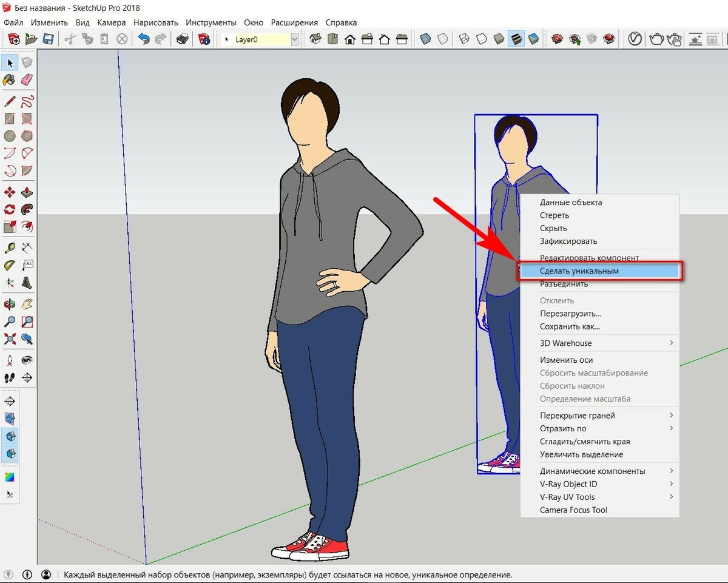Choose Данные объекта in context menu
728x583 pixels.
pos(600,203)
